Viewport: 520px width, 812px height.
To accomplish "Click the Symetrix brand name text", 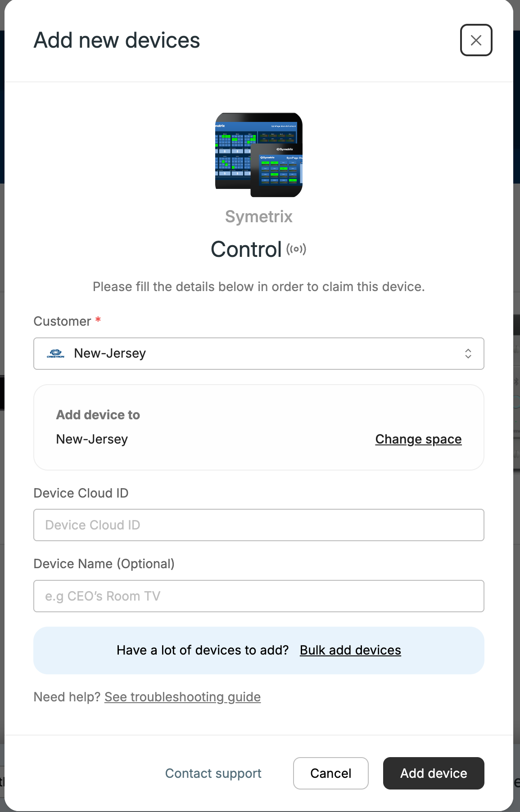I will 259,216.
